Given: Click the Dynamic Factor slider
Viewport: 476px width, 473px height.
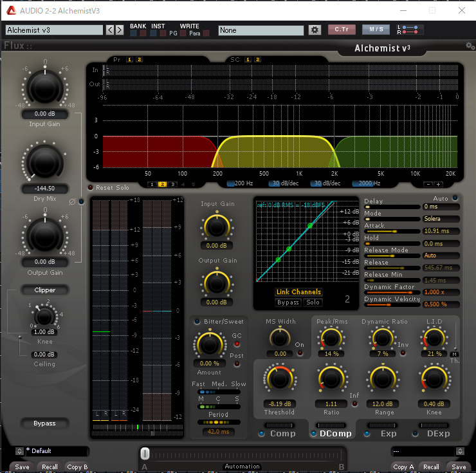Looking at the screenshot, I should pos(392,293).
